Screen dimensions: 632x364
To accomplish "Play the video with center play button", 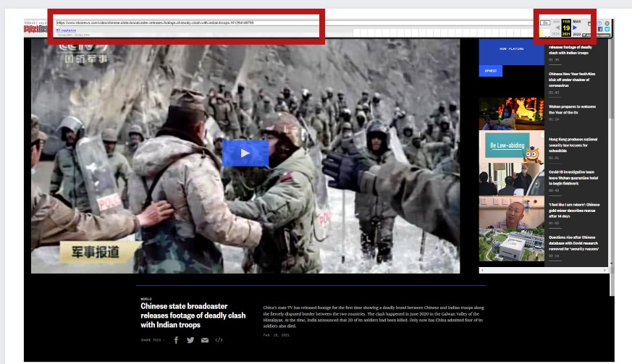I will pyautogui.click(x=245, y=153).
